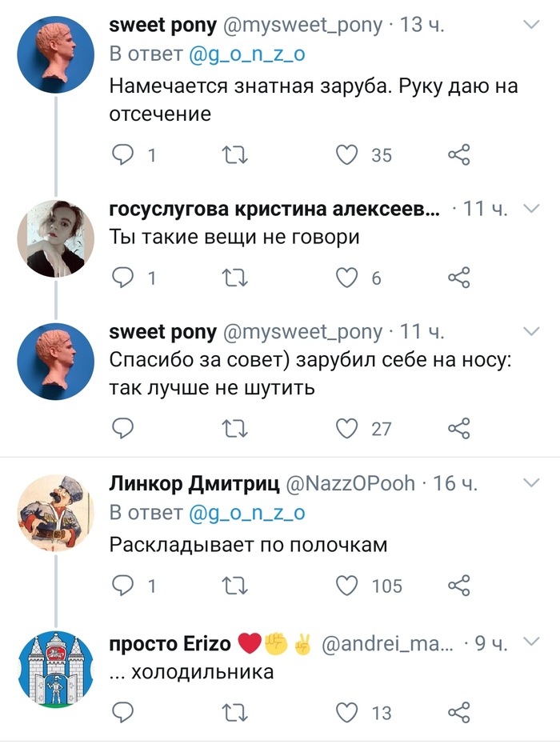Open the menu chevron on the first sweet pony tweet
The width and height of the screenshot is (560, 744).
point(532,26)
